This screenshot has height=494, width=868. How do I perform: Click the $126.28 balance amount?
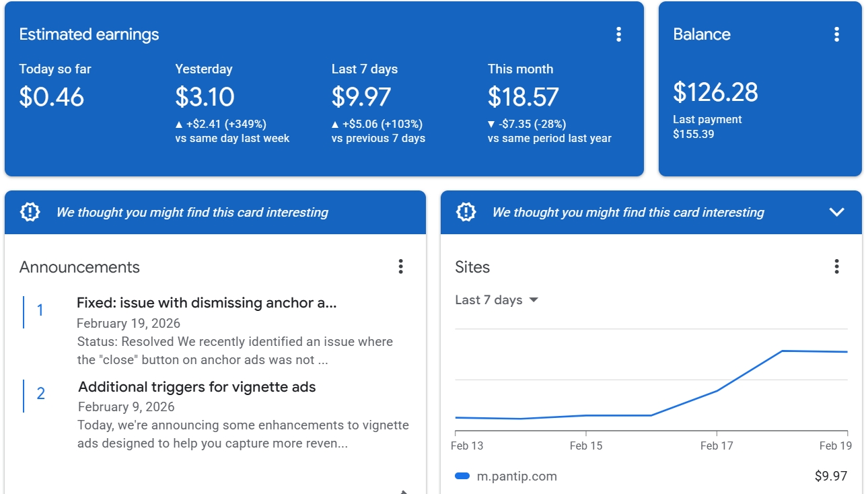pos(715,92)
